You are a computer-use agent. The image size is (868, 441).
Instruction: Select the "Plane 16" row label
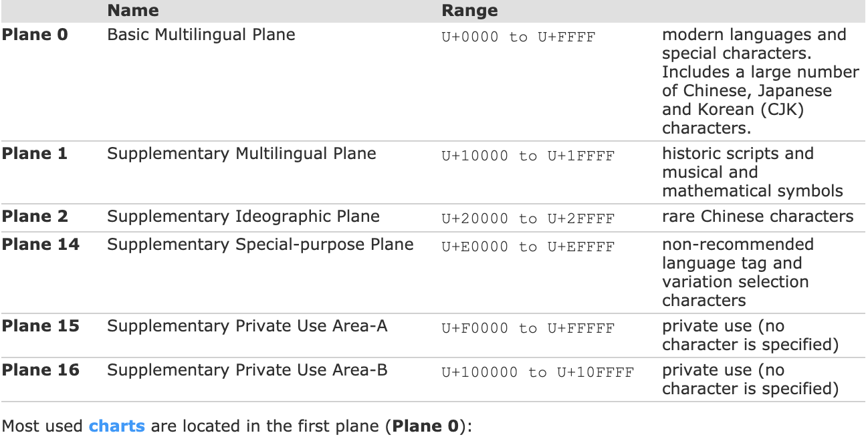pos(40,370)
